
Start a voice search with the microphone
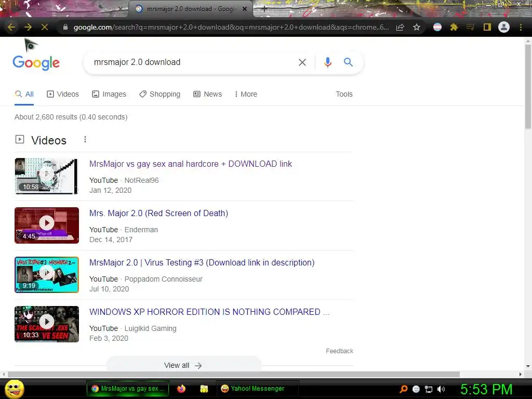[327, 62]
